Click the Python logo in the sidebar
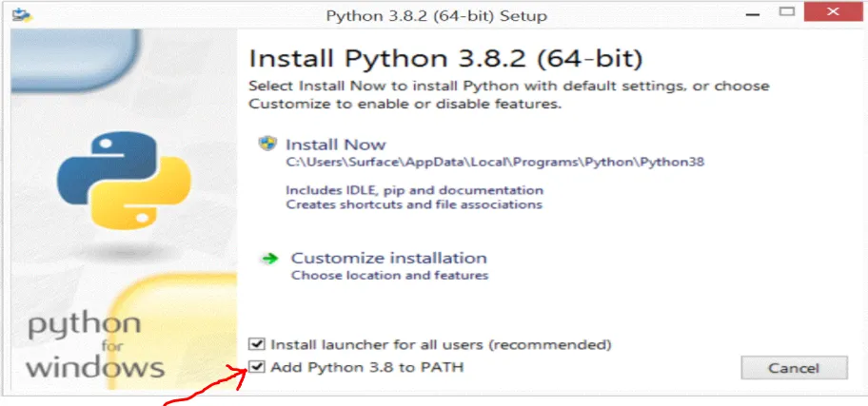This screenshot has width=868, height=406. point(124,180)
